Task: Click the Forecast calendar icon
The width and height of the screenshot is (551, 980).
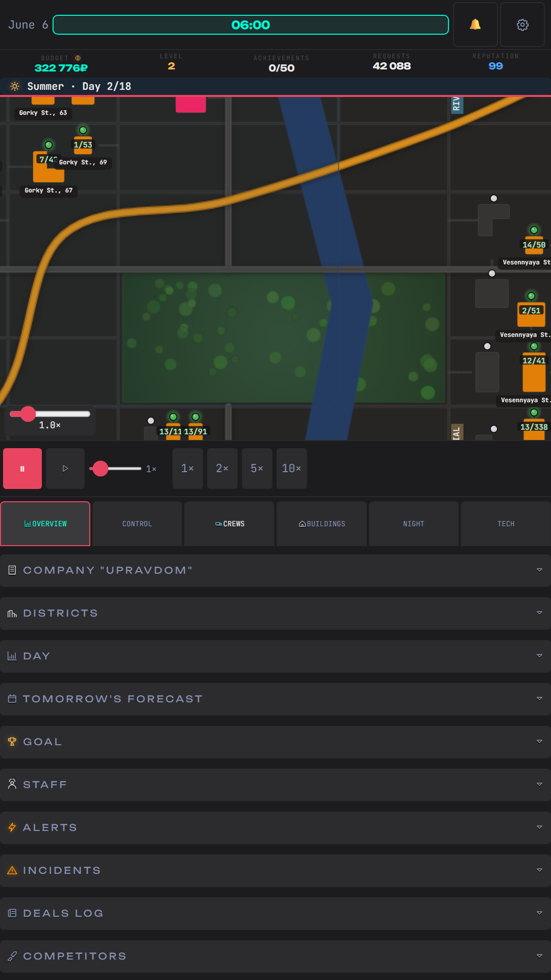Action: click(12, 699)
